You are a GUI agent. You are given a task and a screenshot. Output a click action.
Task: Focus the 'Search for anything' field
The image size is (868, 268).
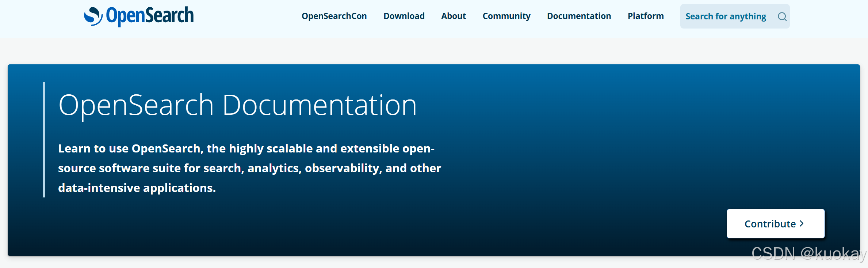click(x=726, y=16)
